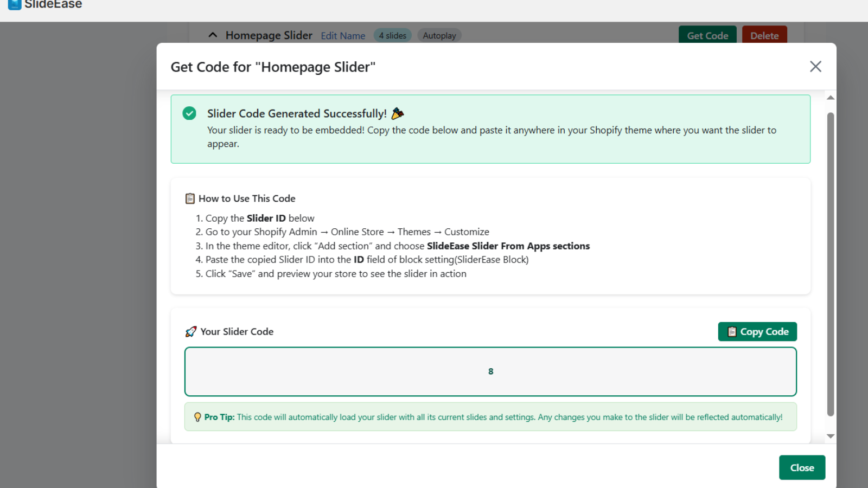Screen dimensions: 868x488
Task: Click the 4 slides badge
Action: (392, 36)
